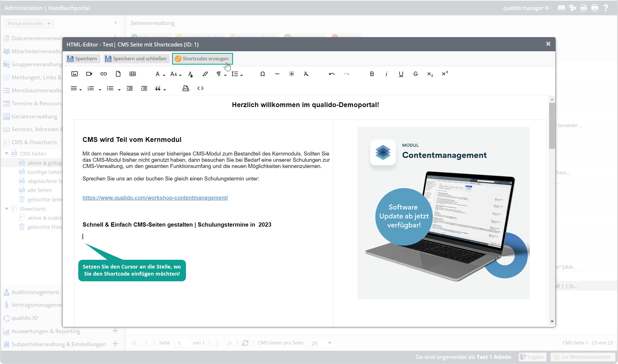Click the Seite number input field
Viewport: 618px width, 364px height.
[x=183, y=343]
